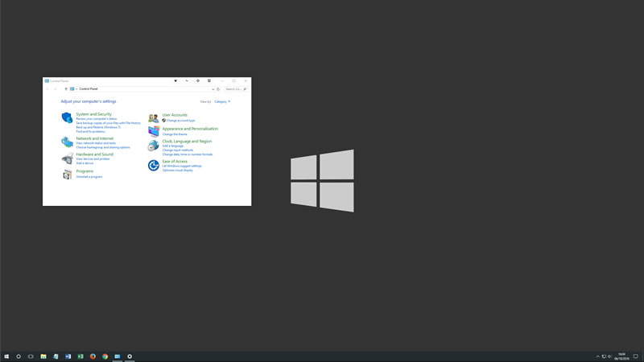Screen dimensions: 644x362
Task: Launch Word from the taskbar
Action: tap(68, 356)
